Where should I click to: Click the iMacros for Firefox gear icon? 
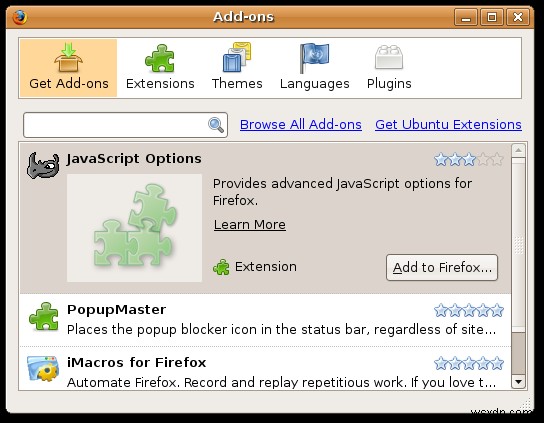coord(43,369)
